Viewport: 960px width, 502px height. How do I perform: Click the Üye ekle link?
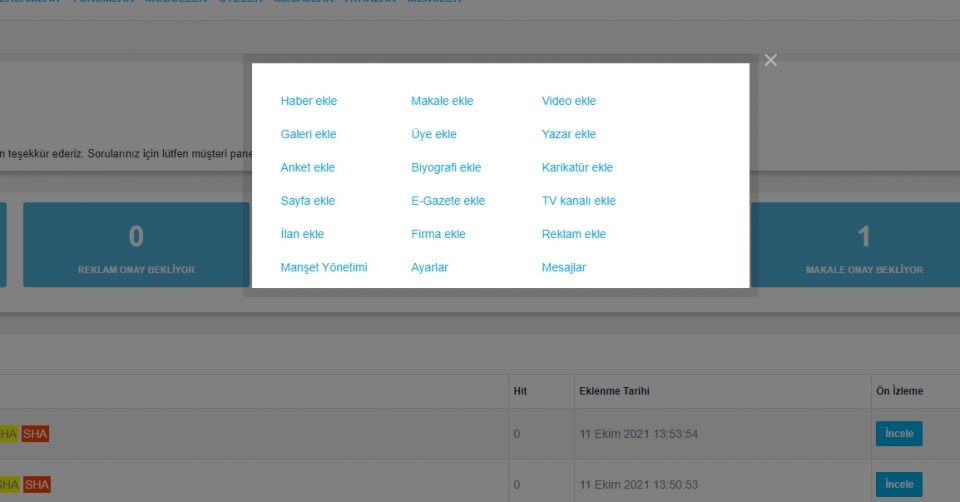[x=433, y=134]
